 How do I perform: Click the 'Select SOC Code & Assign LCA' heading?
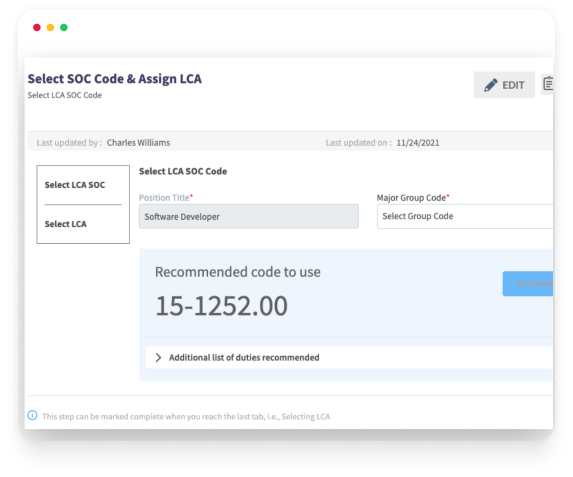(115, 79)
